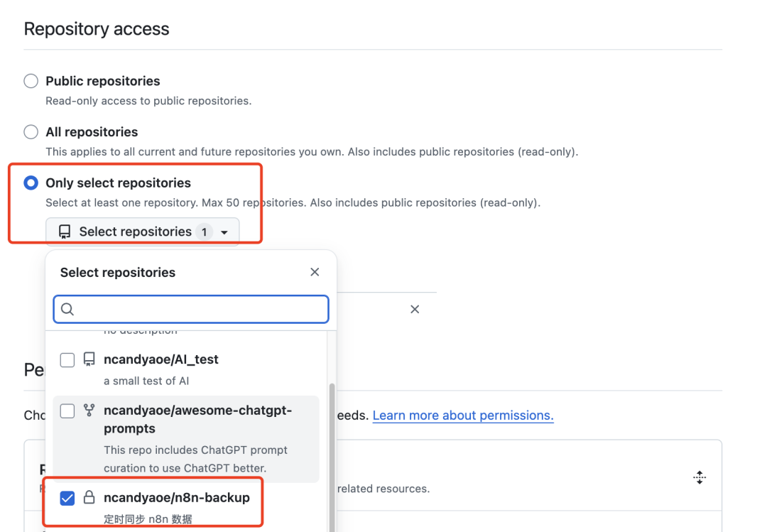Click the magnifier search icon

click(67, 309)
